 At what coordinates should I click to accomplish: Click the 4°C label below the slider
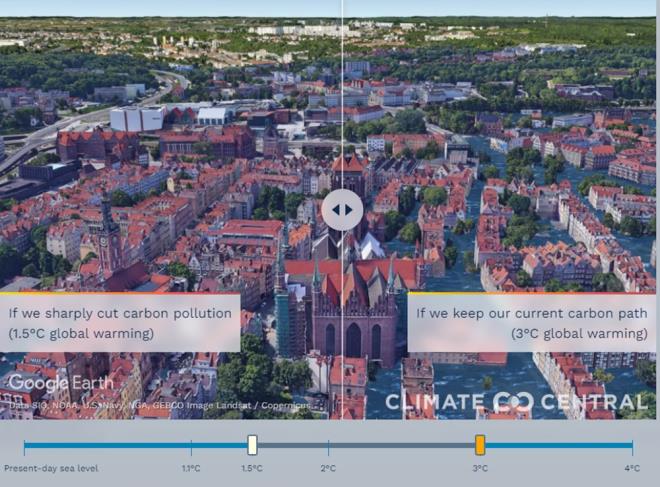(632, 468)
